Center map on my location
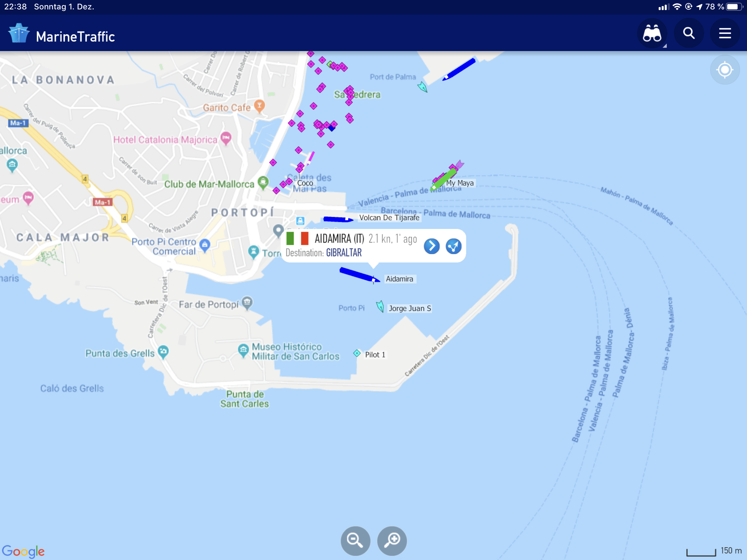The image size is (747, 560). click(x=724, y=70)
